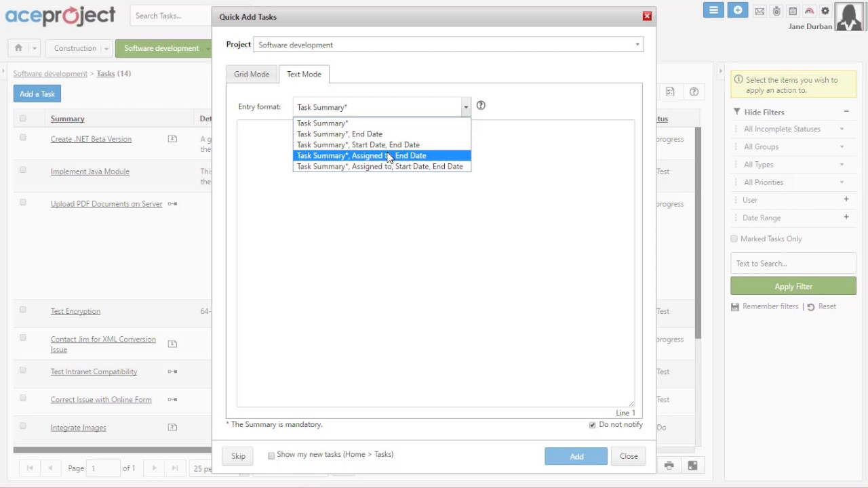Open the envelope messages icon

click(759, 11)
